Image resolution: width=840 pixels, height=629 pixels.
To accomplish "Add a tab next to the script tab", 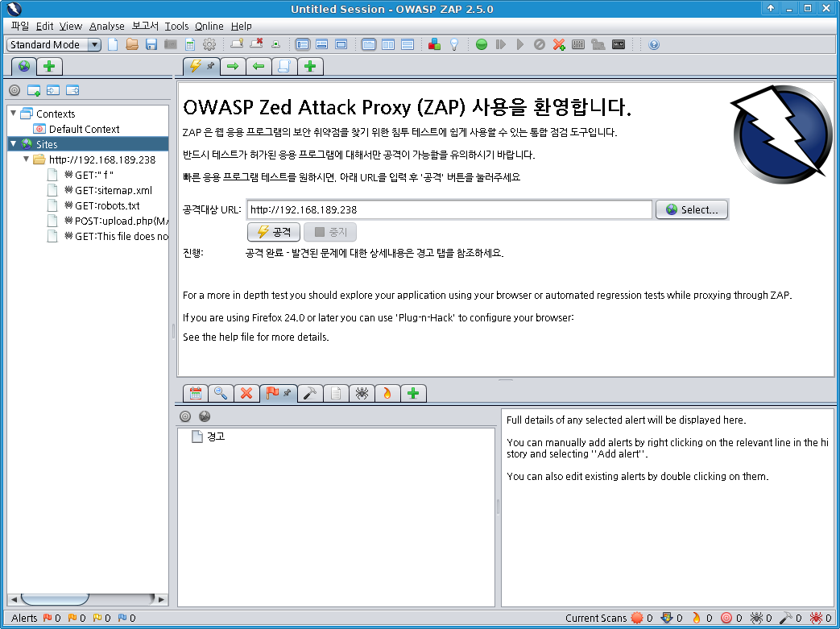I will [x=310, y=66].
